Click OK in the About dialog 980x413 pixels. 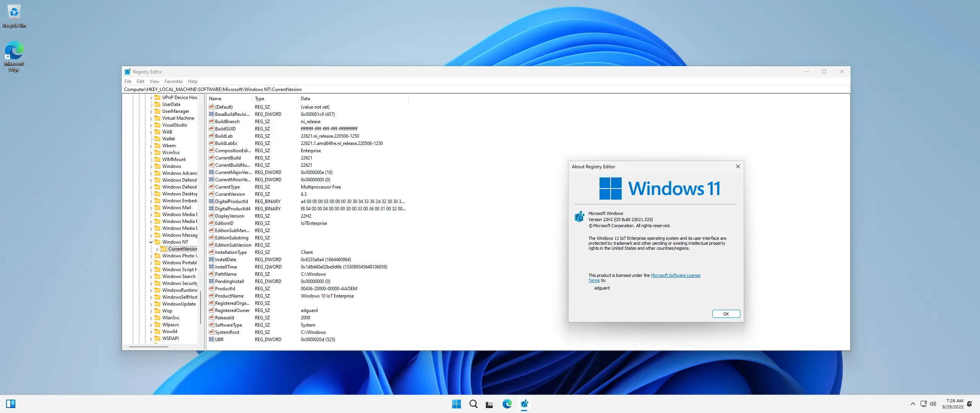coord(725,314)
